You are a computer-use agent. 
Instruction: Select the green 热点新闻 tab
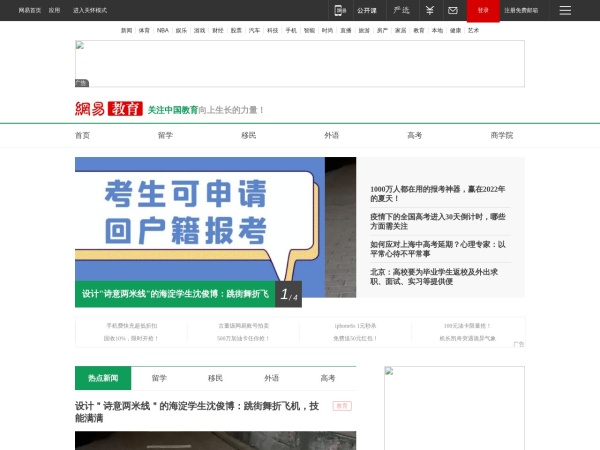(102, 378)
